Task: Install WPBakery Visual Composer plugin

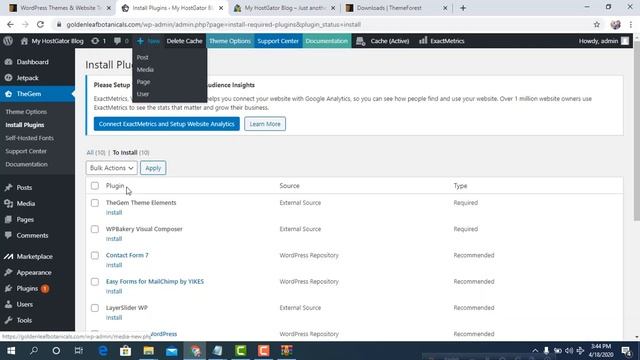Action: click(x=114, y=239)
